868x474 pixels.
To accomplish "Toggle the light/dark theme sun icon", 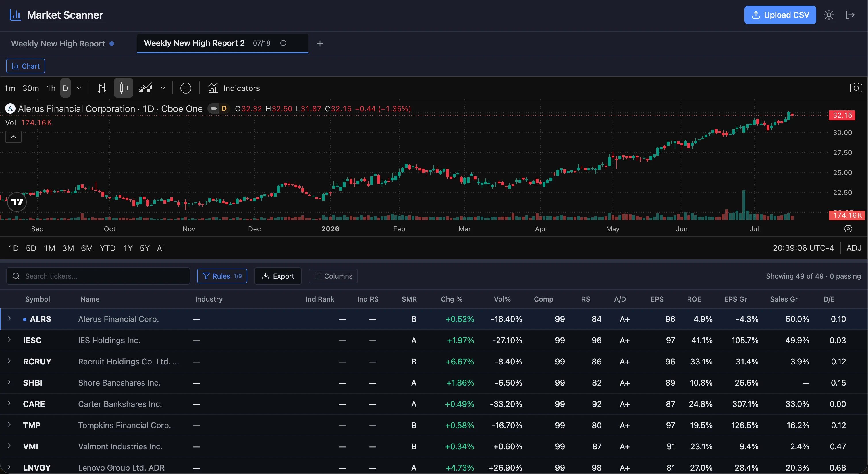I will pos(829,15).
